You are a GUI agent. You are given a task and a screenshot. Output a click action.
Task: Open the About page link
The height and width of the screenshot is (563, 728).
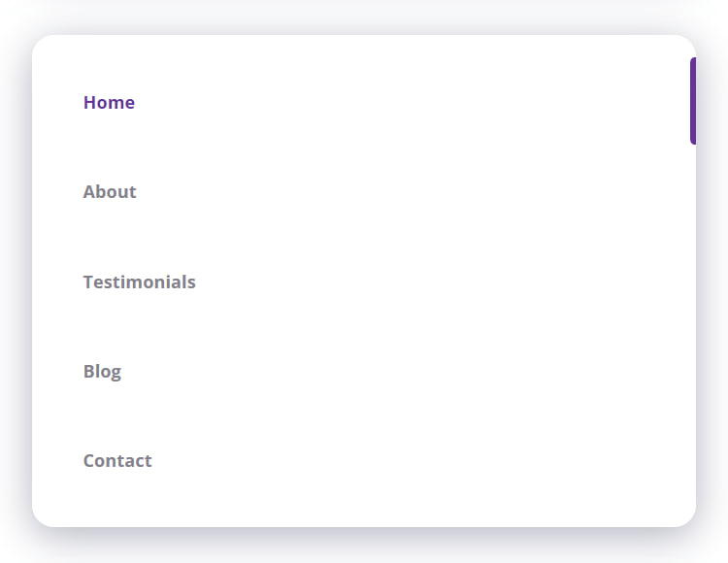tap(110, 192)
